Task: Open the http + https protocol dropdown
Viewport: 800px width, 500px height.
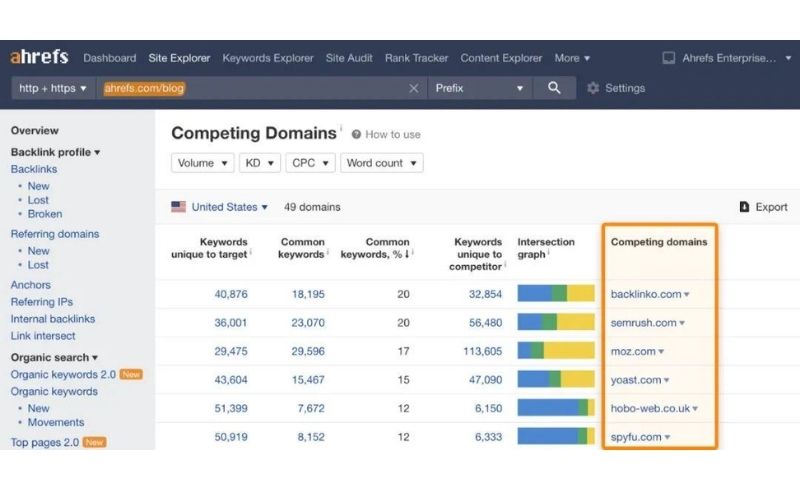Action: (x=52, y=88)
